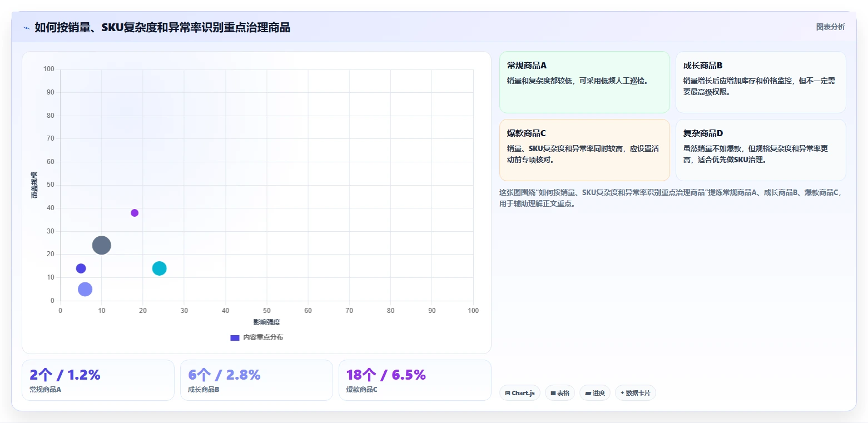The height and width of the screenshot is (423, 868).
Task: Click the page title about 重点治理商品
Action: 162,27
